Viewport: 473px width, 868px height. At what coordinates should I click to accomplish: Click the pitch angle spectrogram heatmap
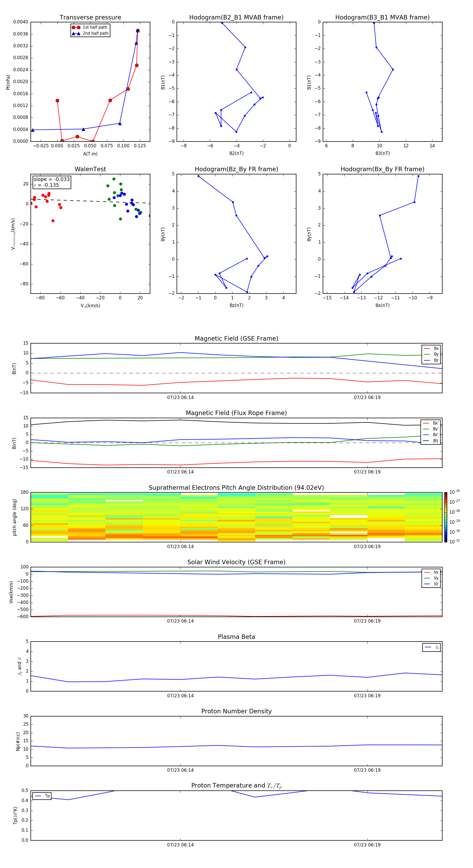point(236,517)
